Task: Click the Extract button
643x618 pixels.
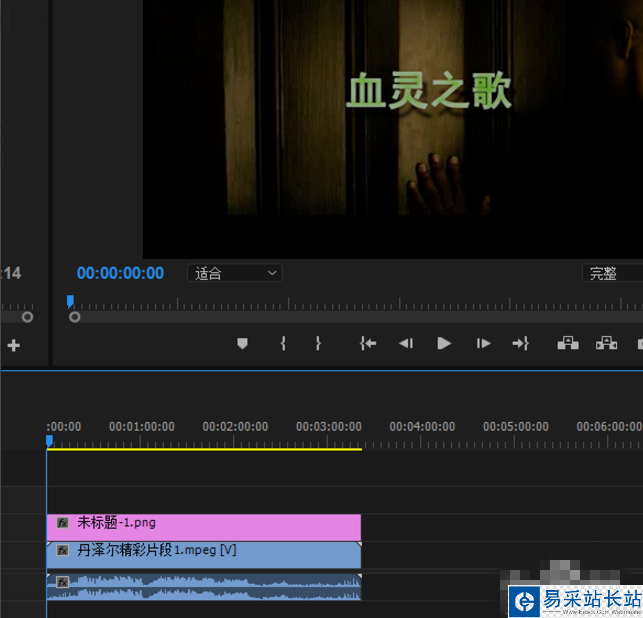Action: pyautogui.click(x=607, y=343)
